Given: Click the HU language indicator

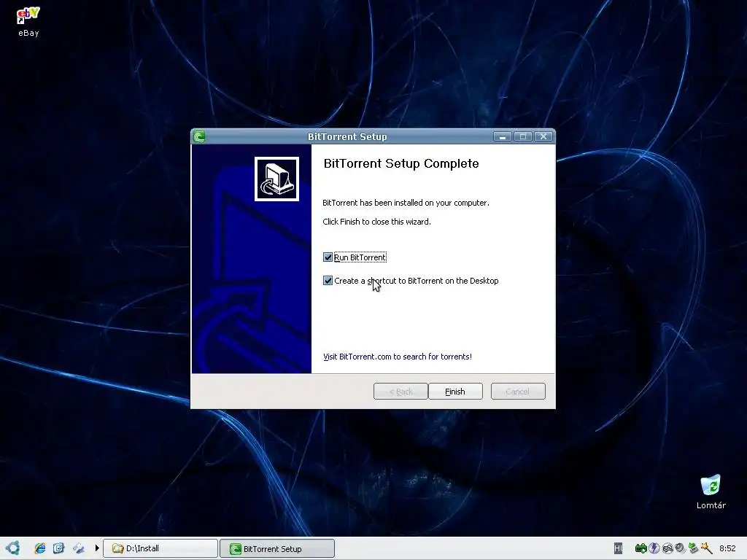Looking at the screenshot, I should tap(618, 548).
